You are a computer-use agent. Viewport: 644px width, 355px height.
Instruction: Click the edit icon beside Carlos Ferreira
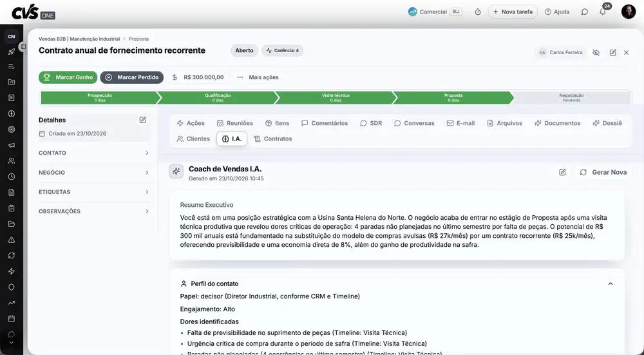tap(613, 53)
